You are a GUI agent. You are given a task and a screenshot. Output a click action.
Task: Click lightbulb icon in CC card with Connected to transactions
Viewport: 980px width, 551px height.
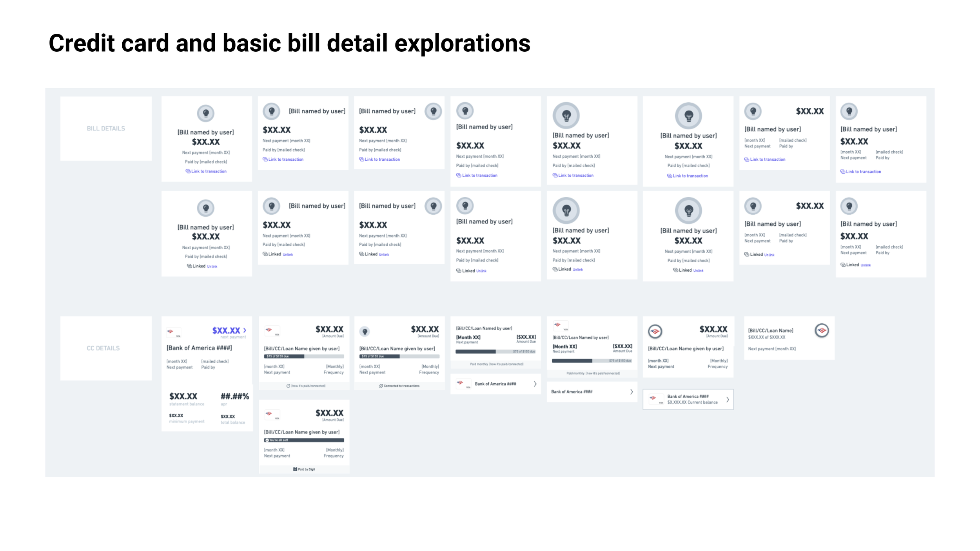pos(365,332)
